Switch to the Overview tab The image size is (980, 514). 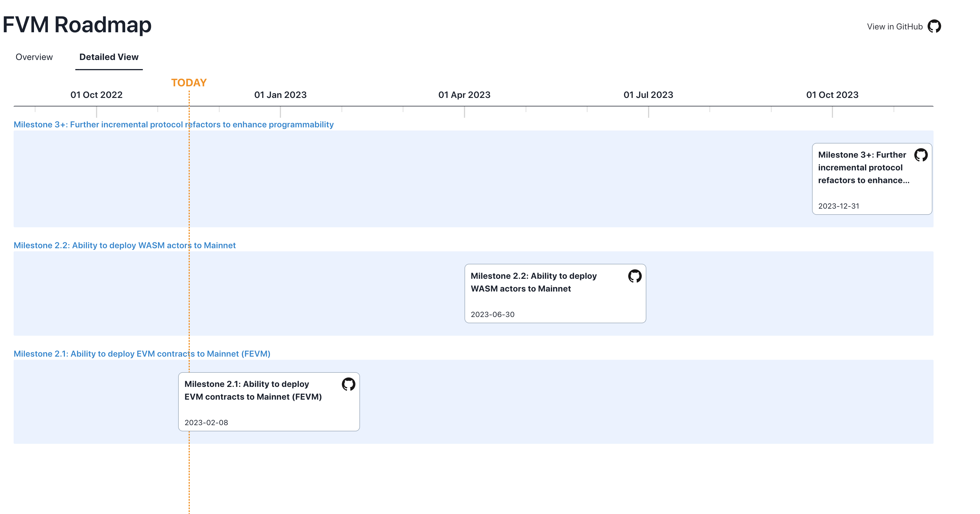point(34,57)
